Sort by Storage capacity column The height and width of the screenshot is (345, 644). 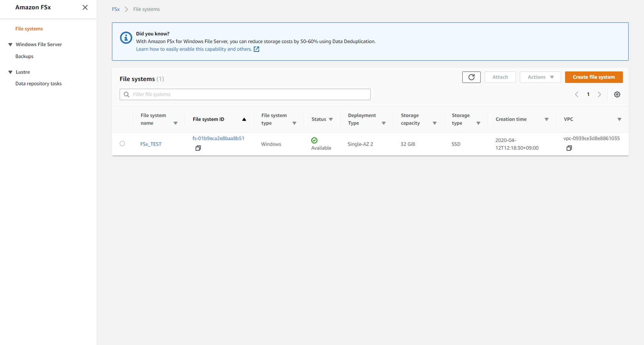[435, 123]
